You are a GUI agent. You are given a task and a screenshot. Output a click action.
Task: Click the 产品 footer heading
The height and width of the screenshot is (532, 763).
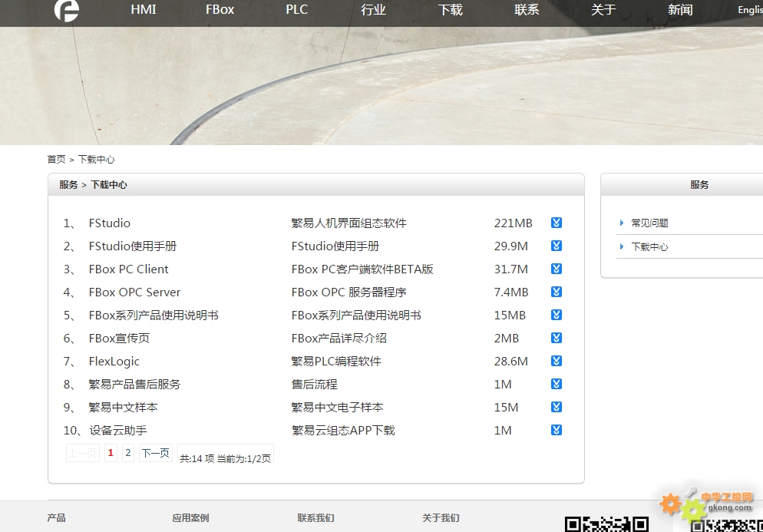click(57, 518)
